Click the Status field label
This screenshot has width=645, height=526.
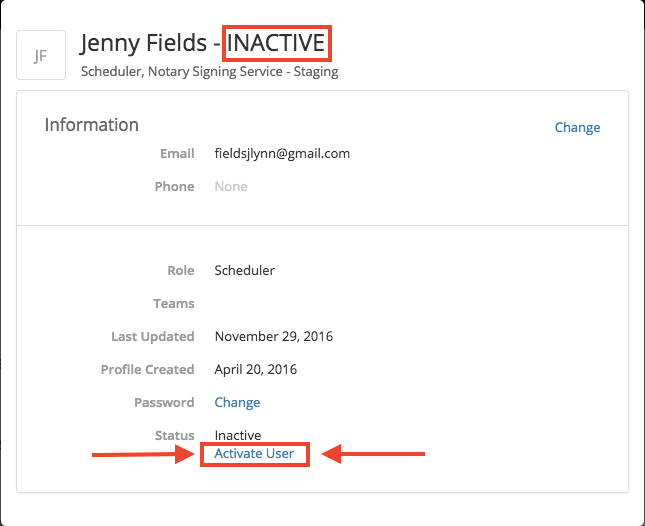click(x=174, y=435)
